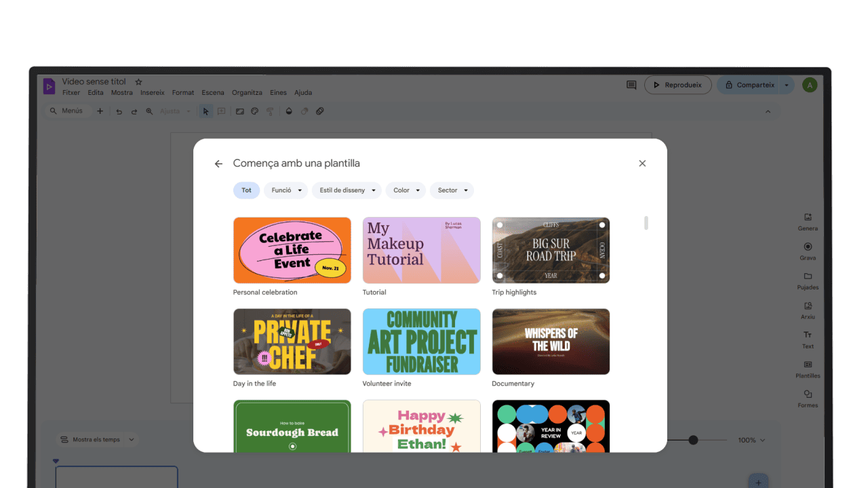The image size is (868, 488).
Task: Open the Text panel in the sidebar
Action: pos(808,339)
